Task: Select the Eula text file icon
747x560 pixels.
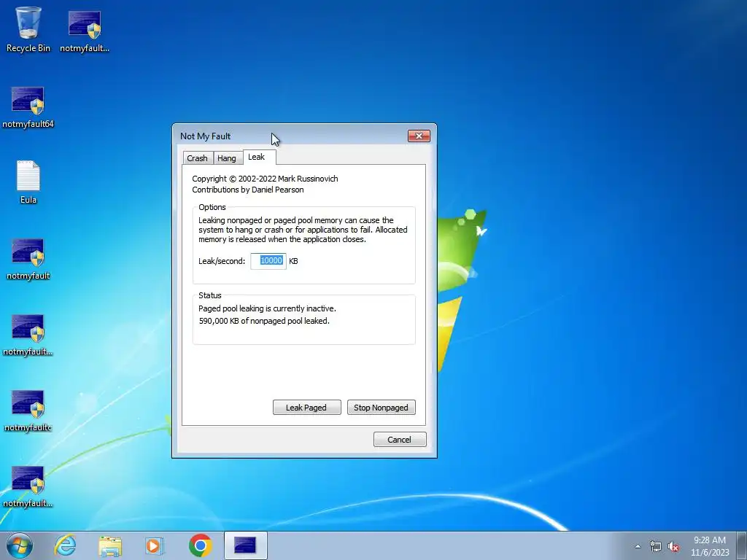Action: click(28, 182)
